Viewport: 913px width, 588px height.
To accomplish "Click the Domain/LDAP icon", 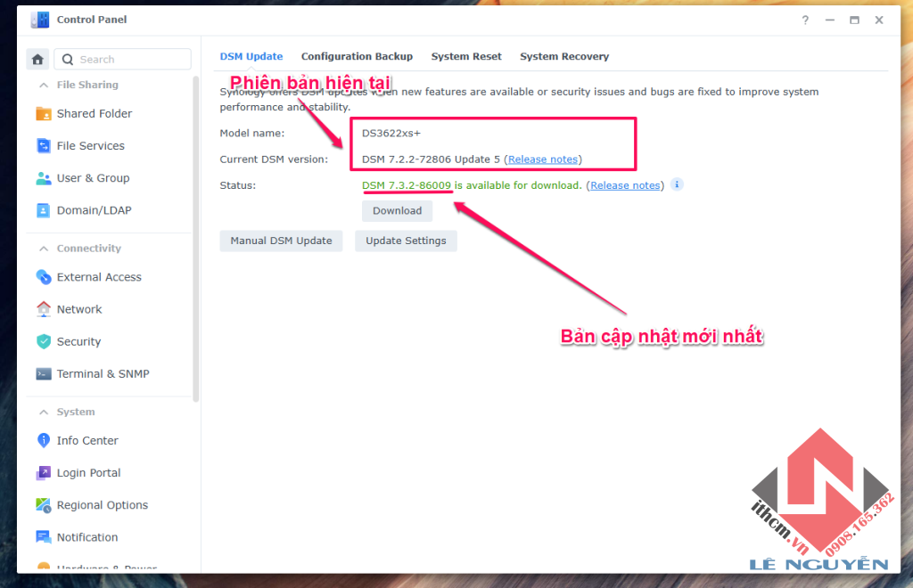I will 42,209.
